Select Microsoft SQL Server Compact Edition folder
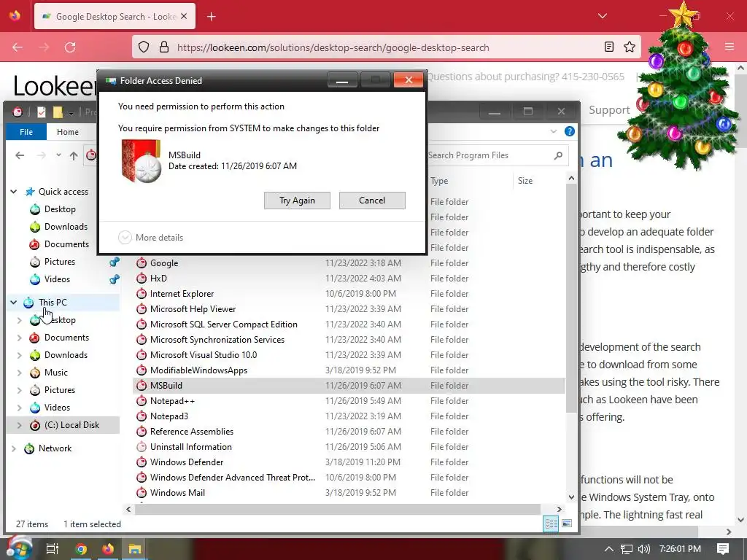The height and width of the screenshot is (560, 747). click(223, 324)
